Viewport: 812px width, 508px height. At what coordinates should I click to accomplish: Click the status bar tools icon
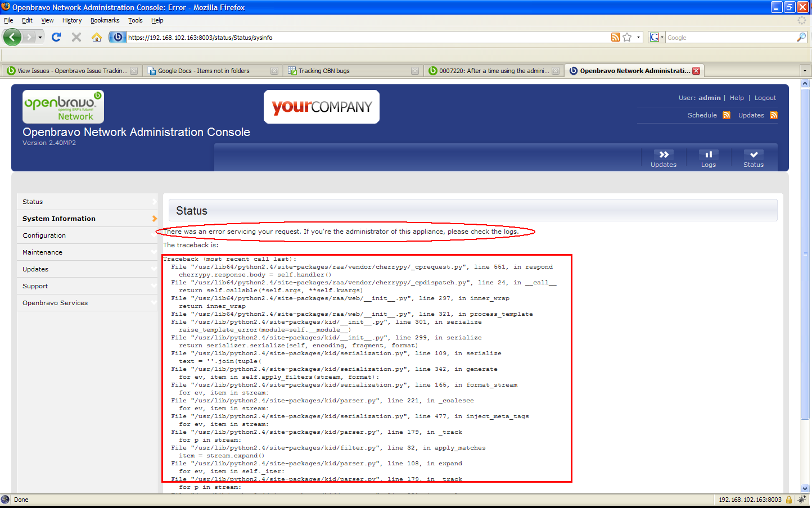point(802,500)
